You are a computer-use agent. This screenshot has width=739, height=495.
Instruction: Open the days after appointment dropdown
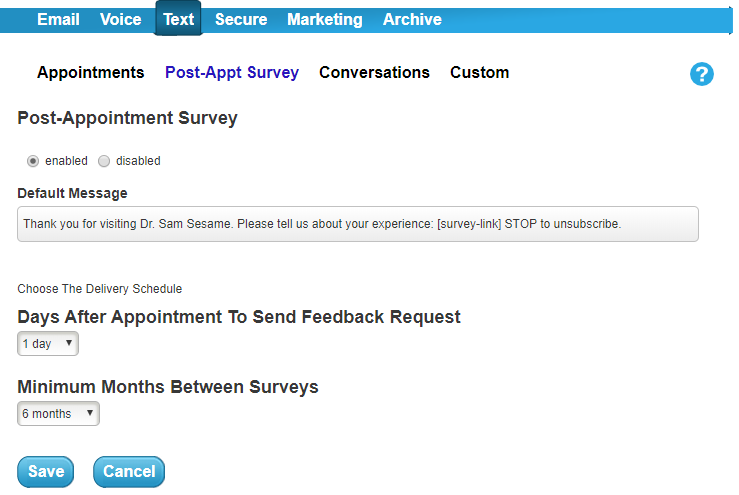(x=48, y=344)
